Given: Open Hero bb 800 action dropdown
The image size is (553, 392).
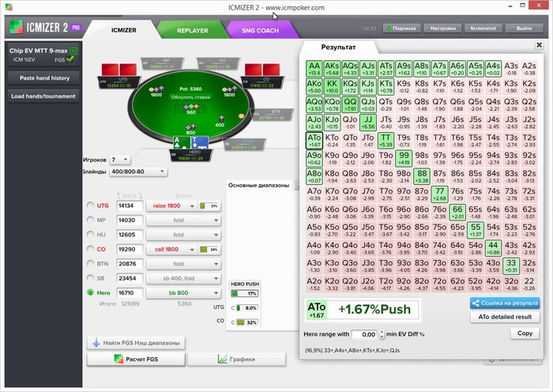Looking at the screenshot, I should pos(183,293).
